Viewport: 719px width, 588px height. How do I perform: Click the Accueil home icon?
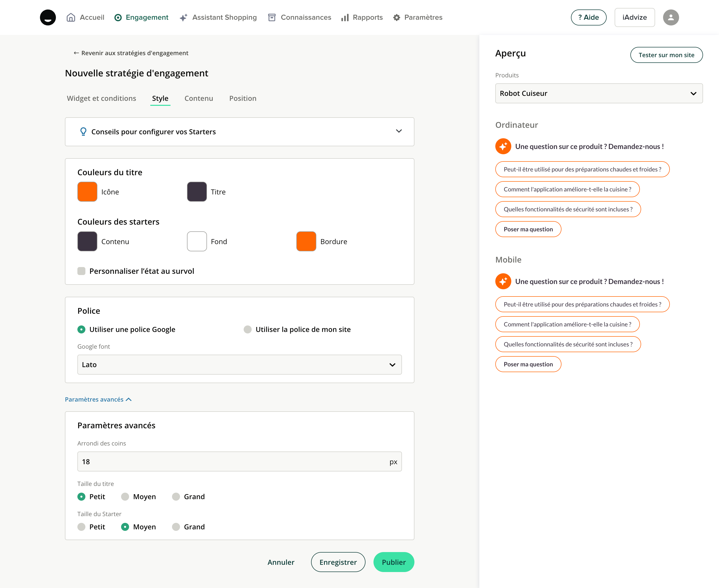tap(71, 17)
